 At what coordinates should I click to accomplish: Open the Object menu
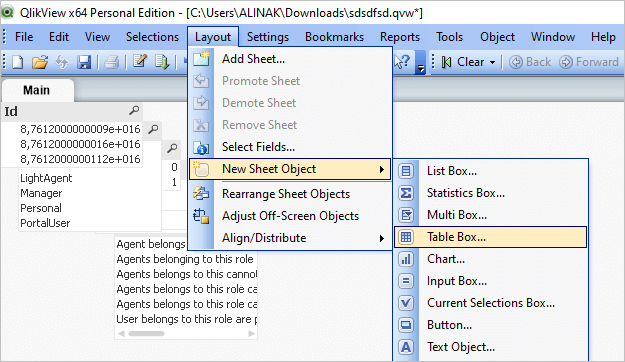click(x=497, y=37)
